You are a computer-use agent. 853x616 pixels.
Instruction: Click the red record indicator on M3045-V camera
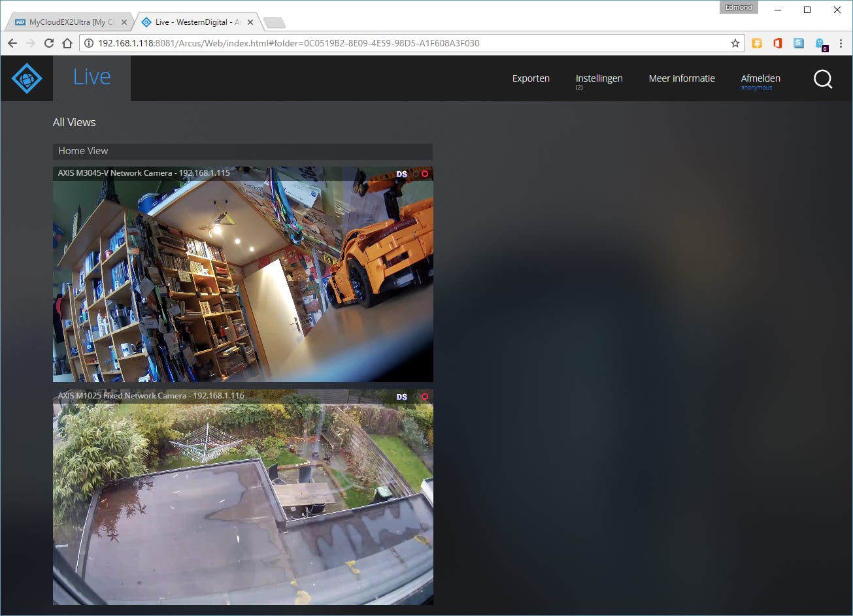[x=425, y=174]
